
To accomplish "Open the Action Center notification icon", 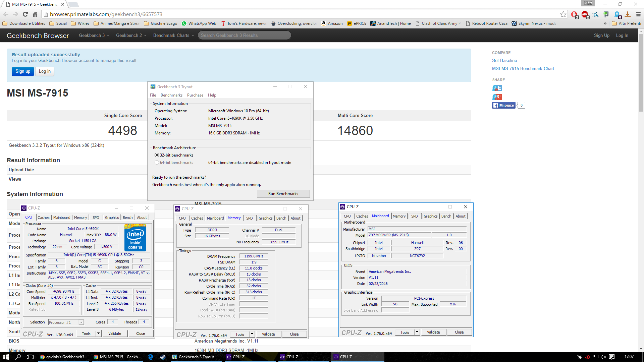I will coord(612,357).
